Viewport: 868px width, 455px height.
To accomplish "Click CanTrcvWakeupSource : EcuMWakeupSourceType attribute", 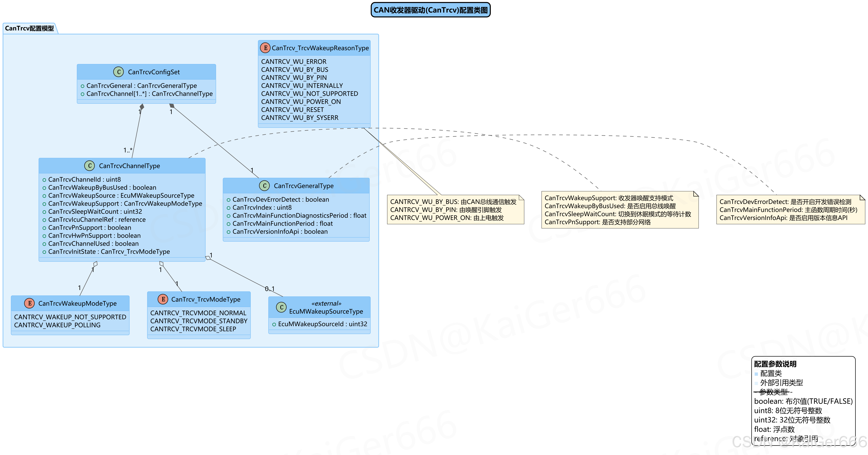I will tap(121, 196).
